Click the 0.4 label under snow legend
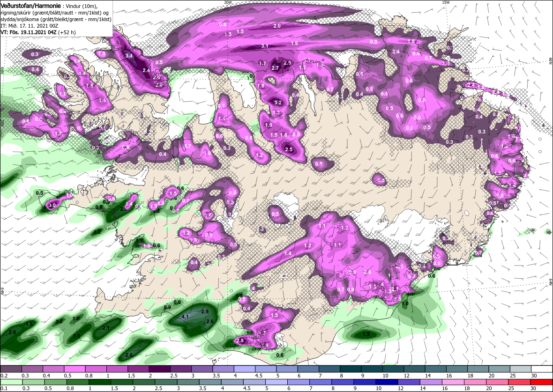553x392 pixels. point(46,376)
